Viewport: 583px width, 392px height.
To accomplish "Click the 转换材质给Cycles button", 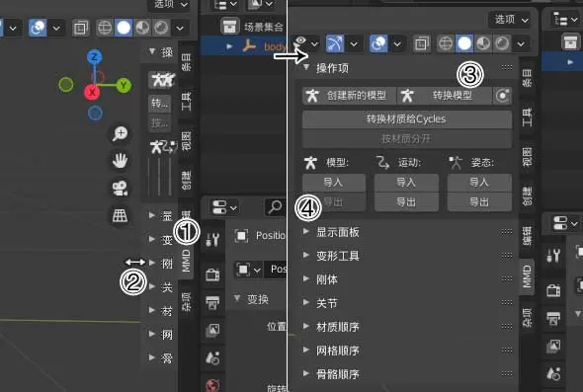I will [x=407, y=119].
